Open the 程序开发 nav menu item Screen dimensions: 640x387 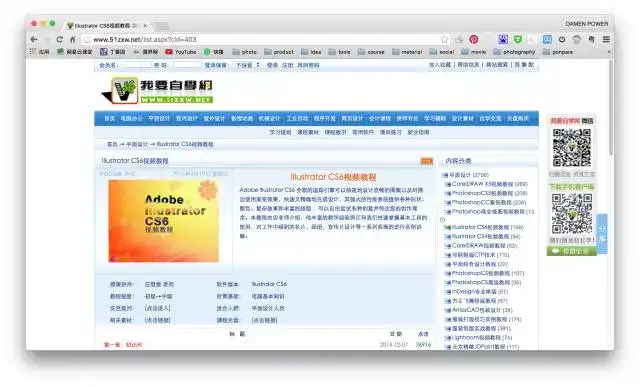pos(324,118)
